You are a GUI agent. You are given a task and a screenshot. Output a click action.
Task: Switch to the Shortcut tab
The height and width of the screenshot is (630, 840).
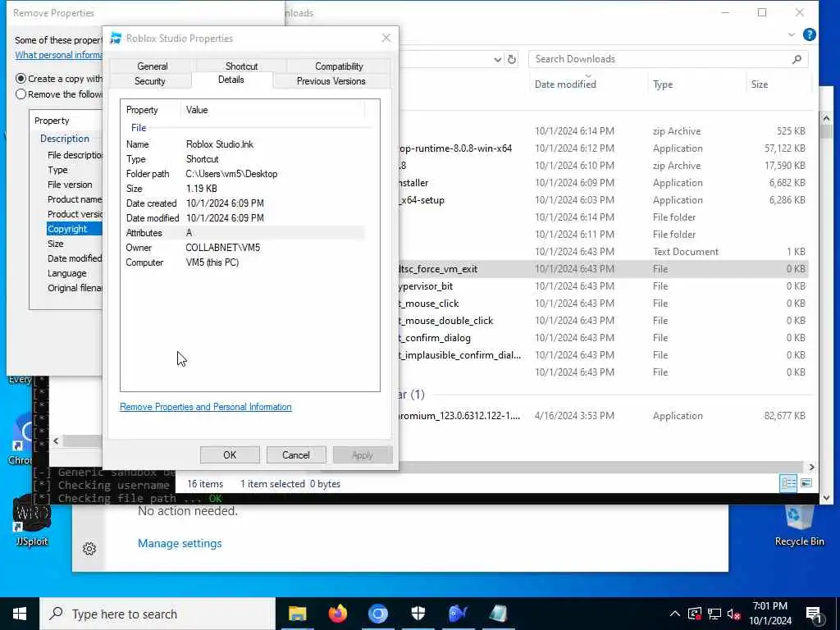[241, 66]
